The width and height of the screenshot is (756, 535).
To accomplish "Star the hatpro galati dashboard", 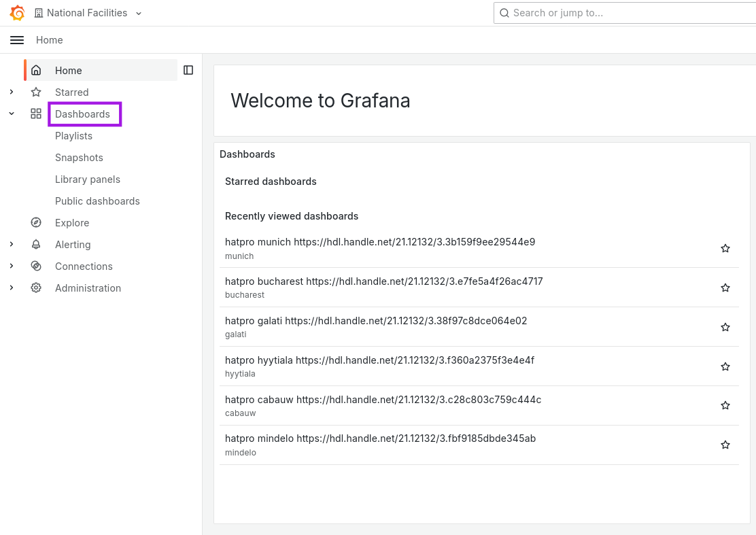I will [725, 327].
